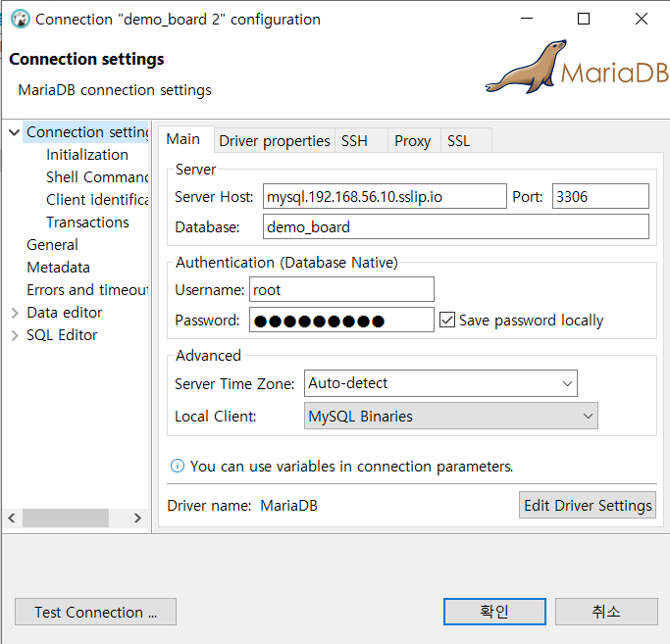Click the Test Connection button
Viewport: 670px width, 644px height.
[96, 612]
